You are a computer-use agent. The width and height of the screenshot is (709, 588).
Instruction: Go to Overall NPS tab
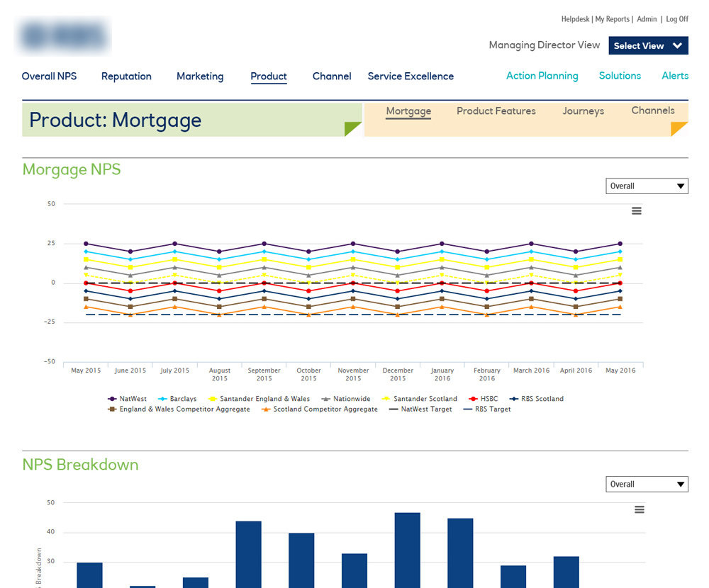(50, 77)
